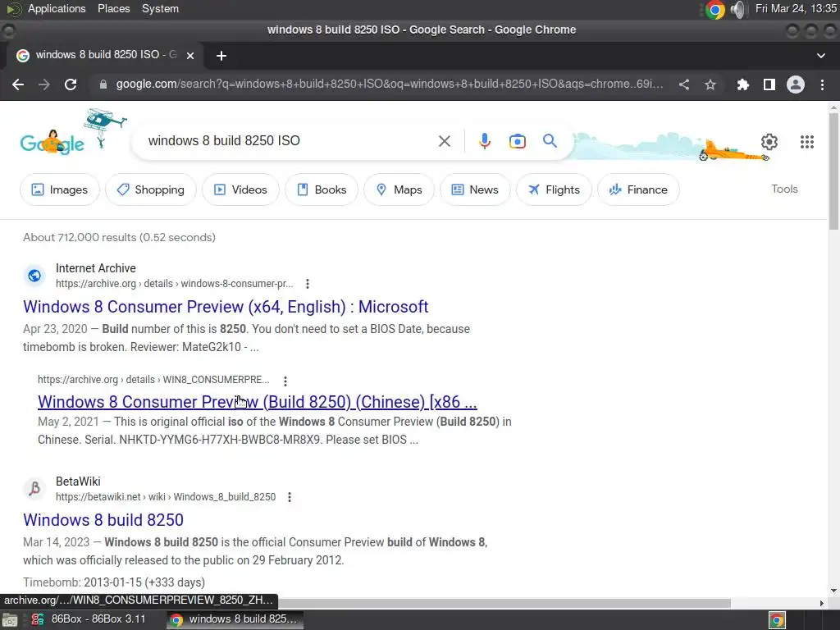The width and height of the screenshot is (840, 630).
Task: Clear the search box with the X icon
Action: tap(445, 141)
